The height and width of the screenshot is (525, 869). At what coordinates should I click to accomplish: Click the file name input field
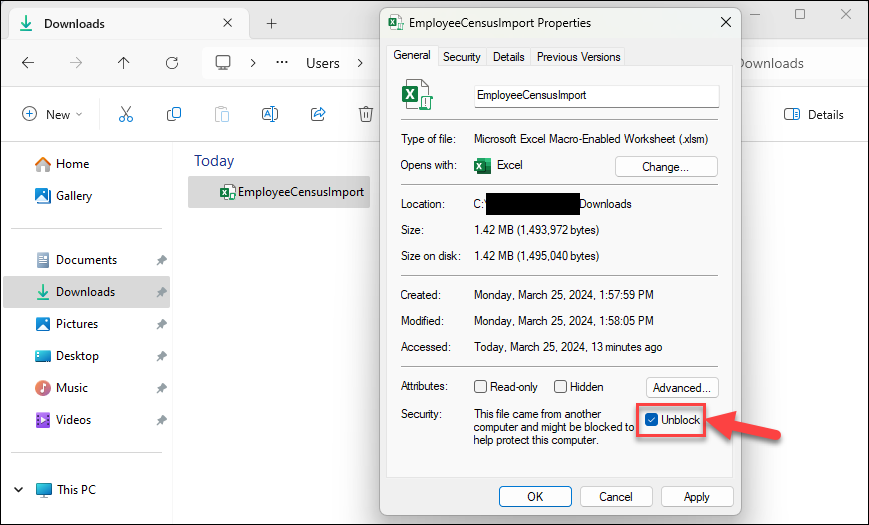[597, 95]
